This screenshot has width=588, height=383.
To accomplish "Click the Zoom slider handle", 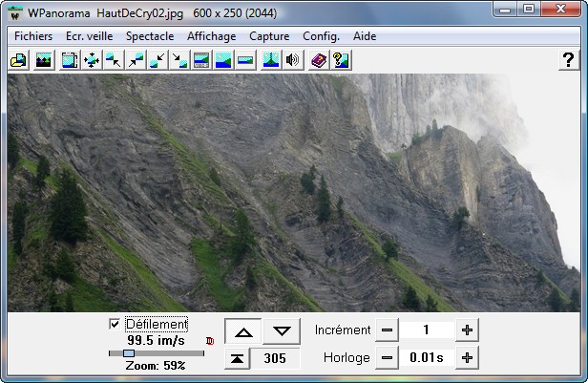I will pyautogui.click(x=129, y=352).
